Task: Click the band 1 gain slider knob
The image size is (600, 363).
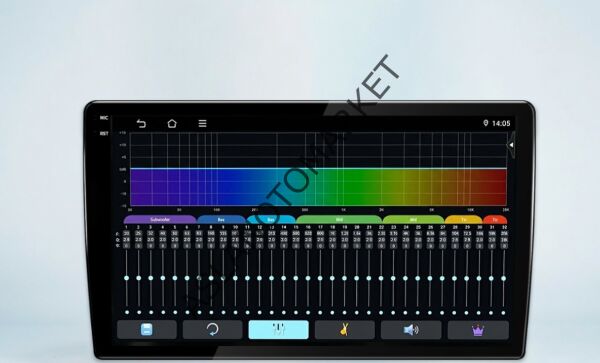Action: click(x=127, y=278)
